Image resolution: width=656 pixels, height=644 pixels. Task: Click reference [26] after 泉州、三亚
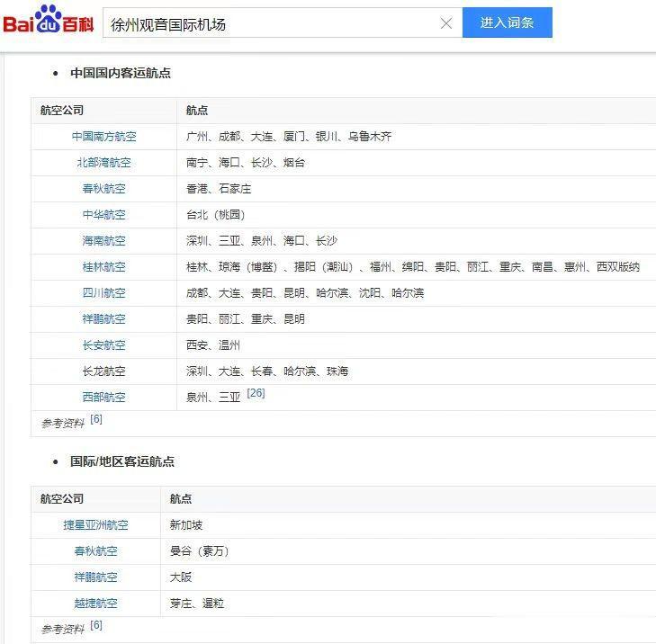point(256,393)
